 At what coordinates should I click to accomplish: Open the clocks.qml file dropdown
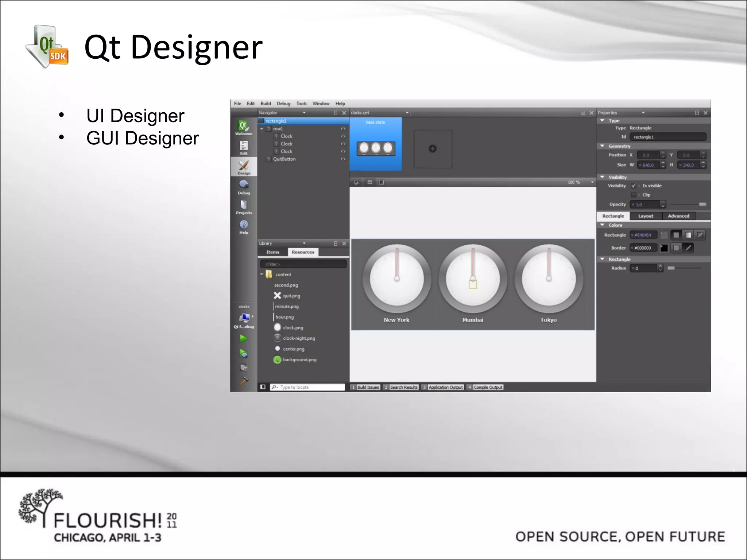(x=407, y=113)
